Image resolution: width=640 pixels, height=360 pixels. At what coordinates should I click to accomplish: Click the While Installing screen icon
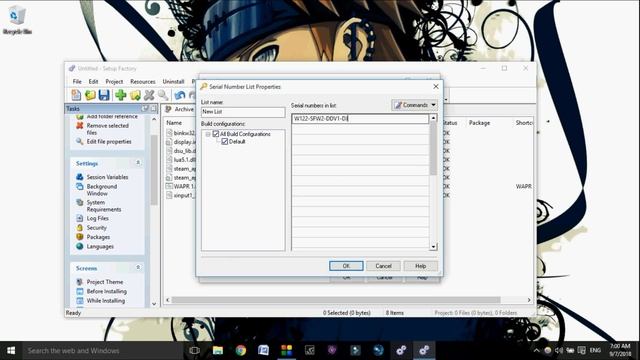(x=80, y=300)
